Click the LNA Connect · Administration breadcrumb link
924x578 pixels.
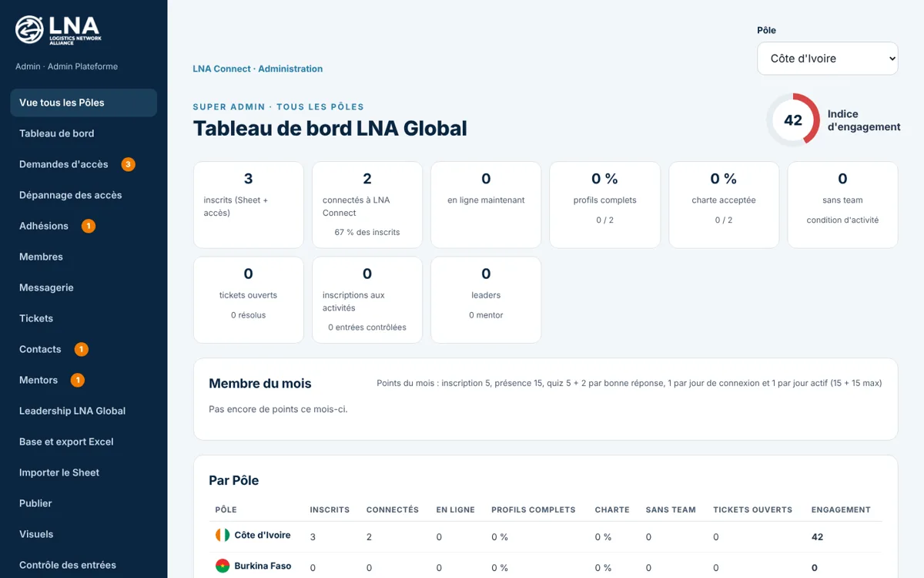pos(258,69)
